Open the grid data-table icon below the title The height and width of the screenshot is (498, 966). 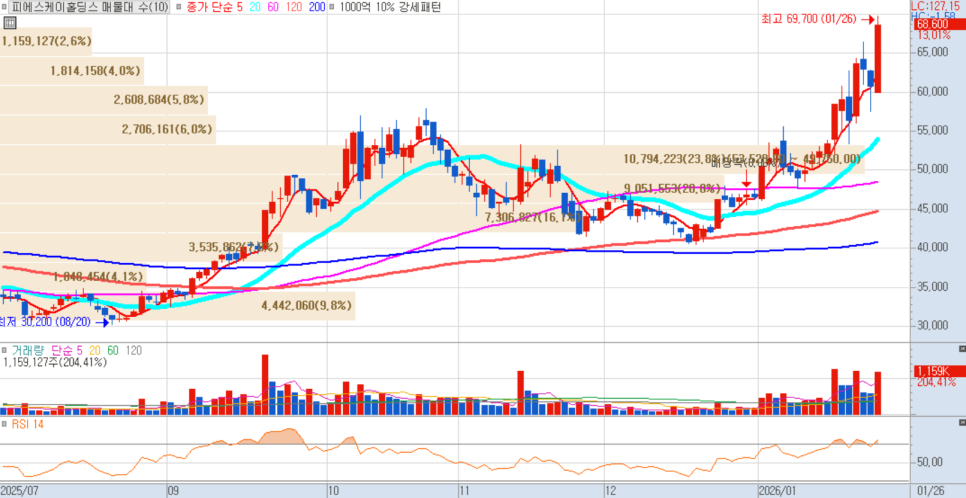click(9, 23)
